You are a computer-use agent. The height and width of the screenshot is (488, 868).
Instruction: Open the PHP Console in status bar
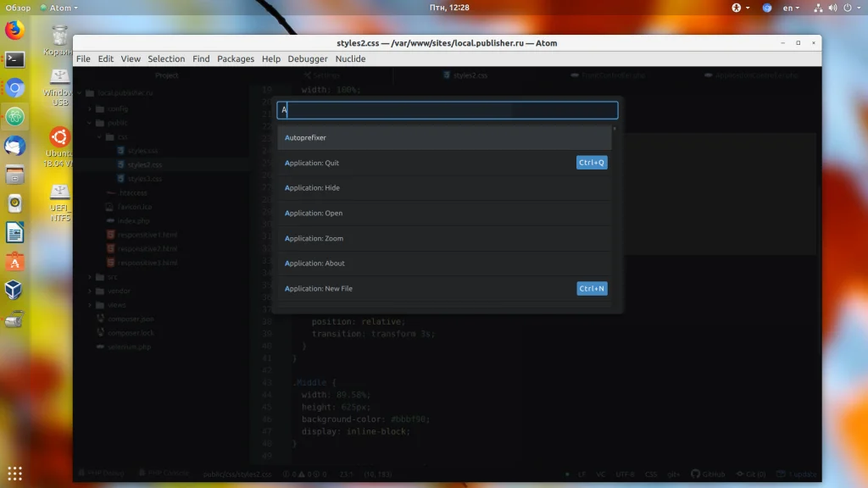pyautogui.click(x=164, y=473)
